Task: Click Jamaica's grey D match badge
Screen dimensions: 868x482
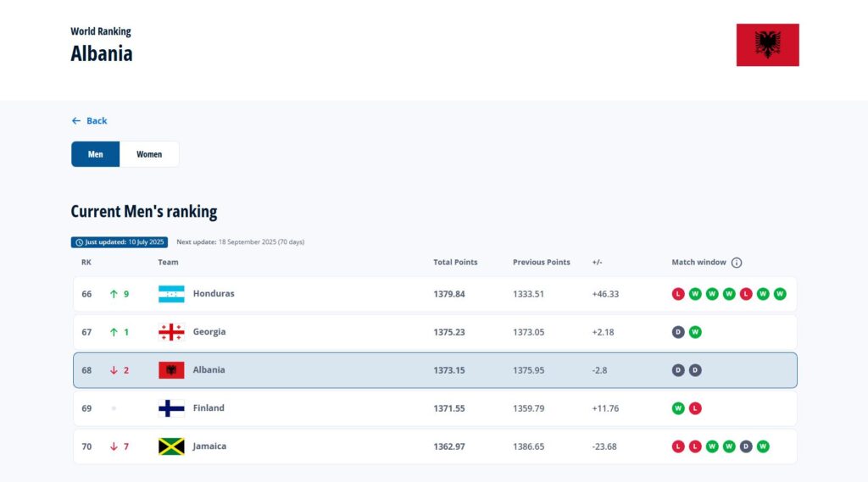Action: (746, 446)
